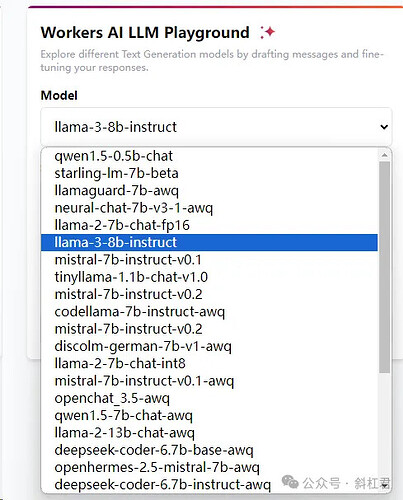Screen dimensions: 403x500
Task: Pick llamaguard-7b-awq in the model list
Action: pyautogui.click(x=210, y=191)
